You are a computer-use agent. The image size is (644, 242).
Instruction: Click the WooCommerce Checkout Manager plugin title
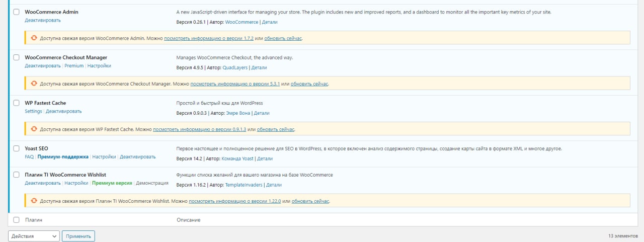tap(66, 57)
